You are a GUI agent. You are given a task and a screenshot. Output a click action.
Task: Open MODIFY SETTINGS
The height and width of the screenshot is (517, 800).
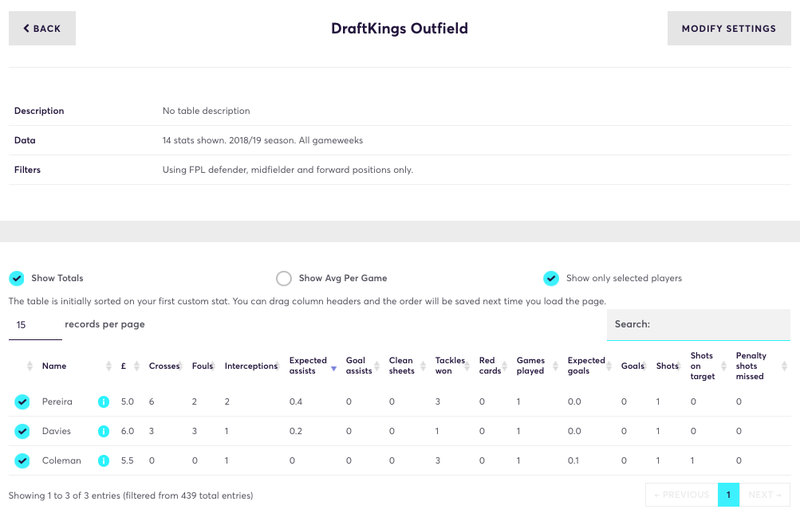coord(729,28)
